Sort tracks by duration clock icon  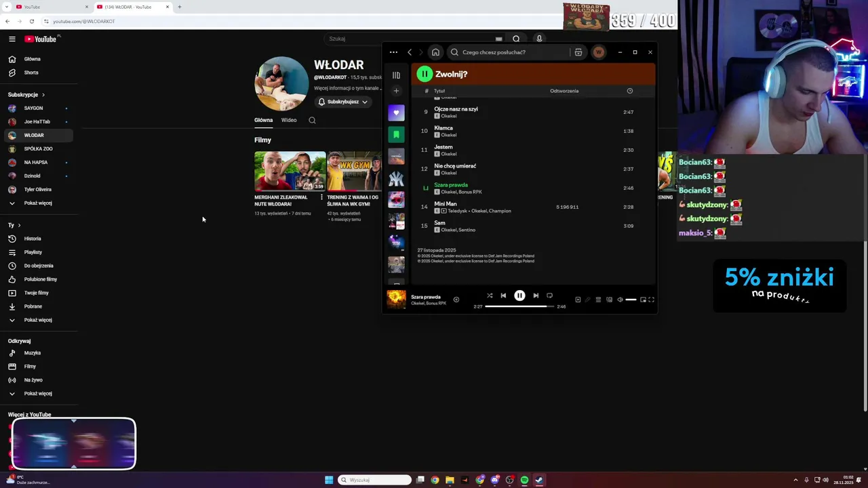click(629, 91)
